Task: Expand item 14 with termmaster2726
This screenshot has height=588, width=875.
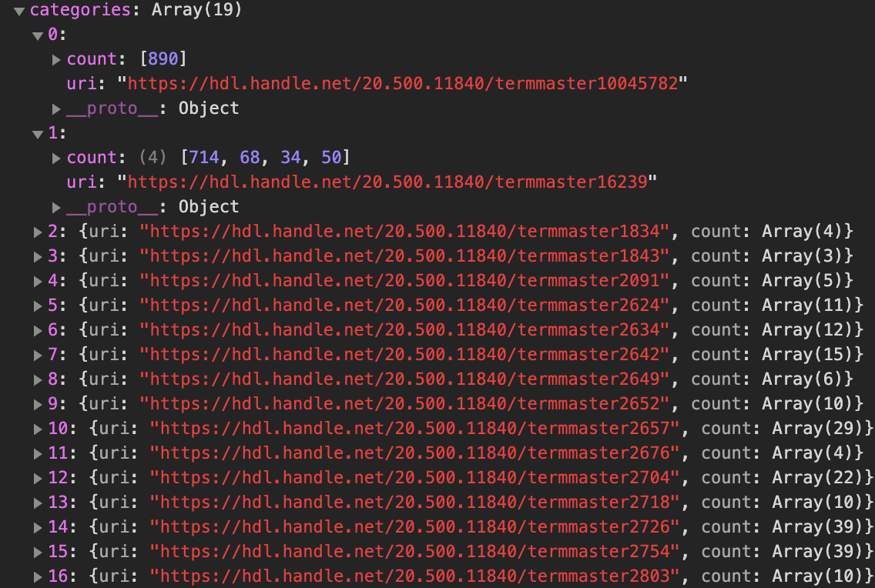Action: (38, 527)
